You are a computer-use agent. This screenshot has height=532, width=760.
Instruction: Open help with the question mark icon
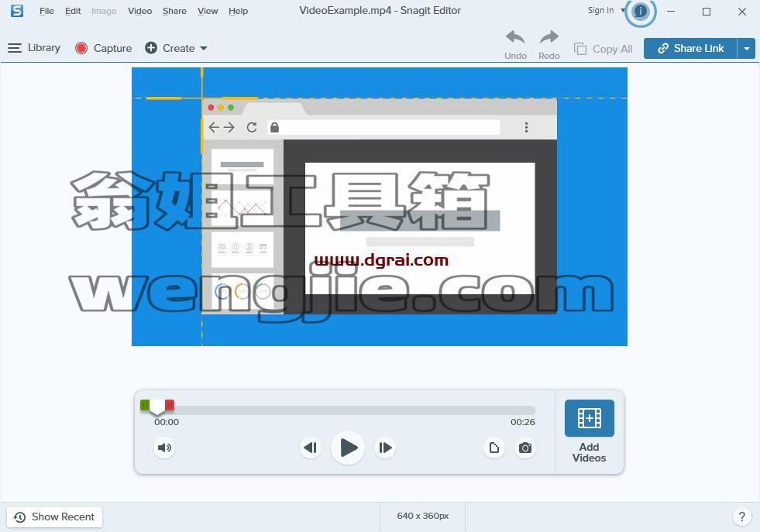coord(741,517)
